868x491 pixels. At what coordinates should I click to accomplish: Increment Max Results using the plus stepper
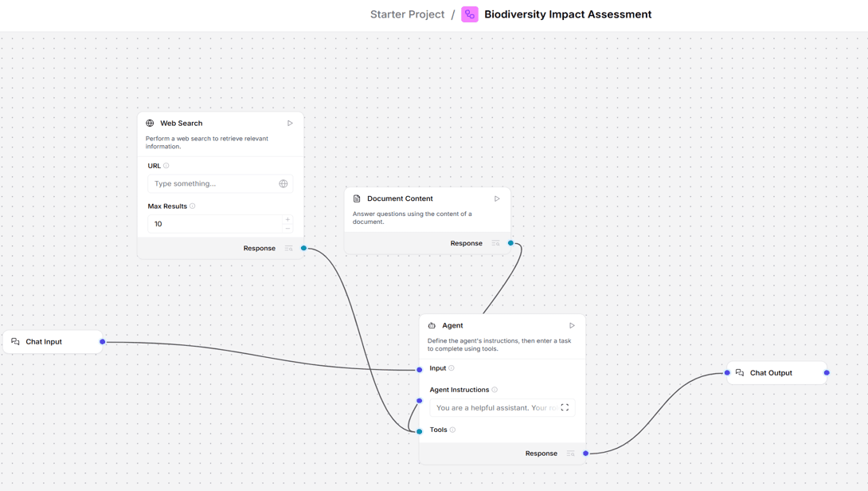[287, 219]
